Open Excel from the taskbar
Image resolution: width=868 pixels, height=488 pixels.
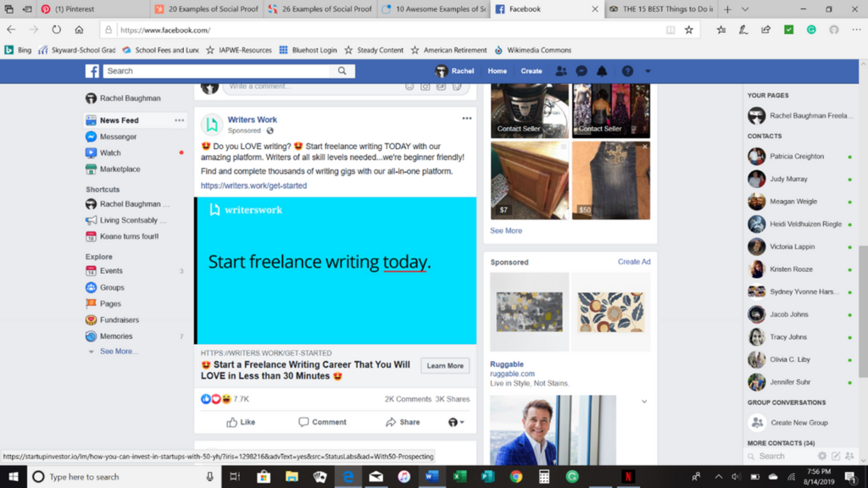click(459, 476)
